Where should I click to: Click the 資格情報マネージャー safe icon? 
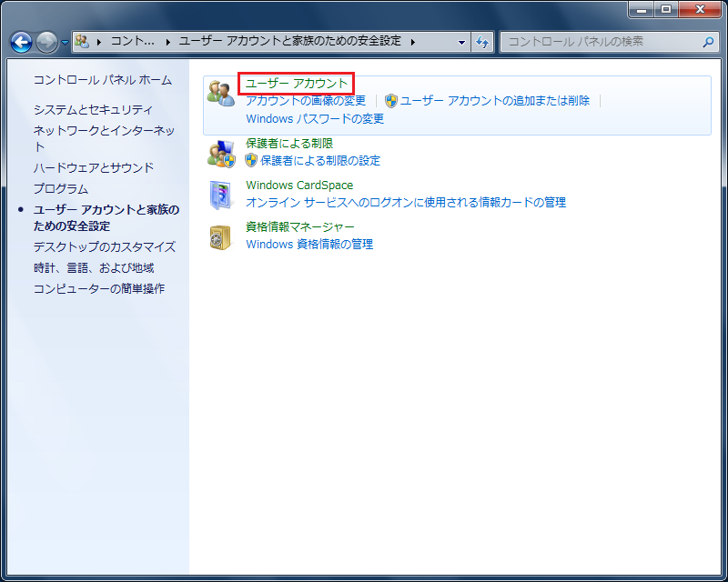220,236
